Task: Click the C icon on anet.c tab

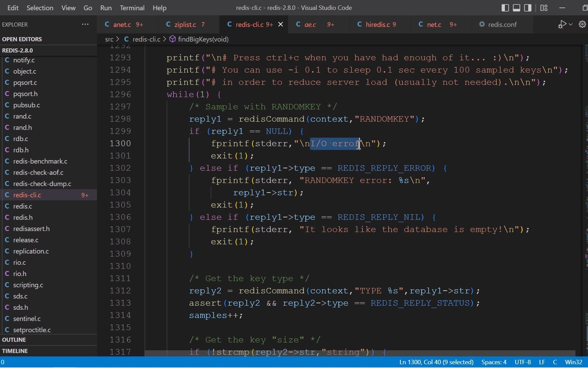Action: click(107, 24)
